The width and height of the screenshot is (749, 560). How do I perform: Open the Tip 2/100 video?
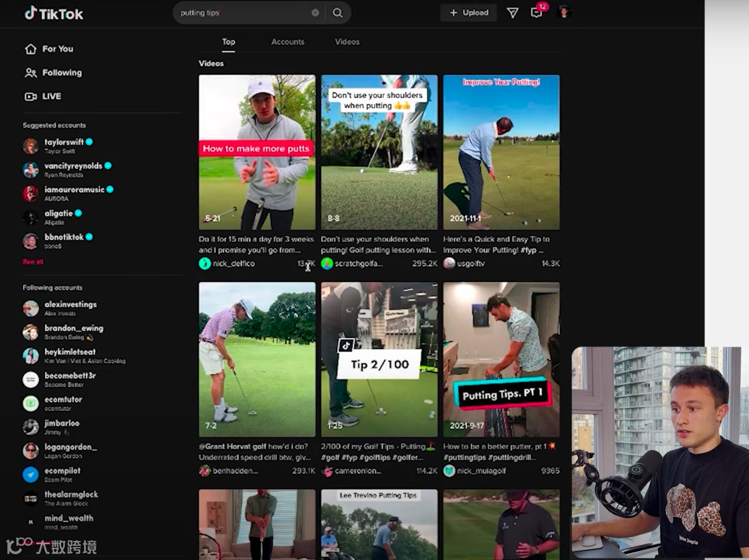379,360
